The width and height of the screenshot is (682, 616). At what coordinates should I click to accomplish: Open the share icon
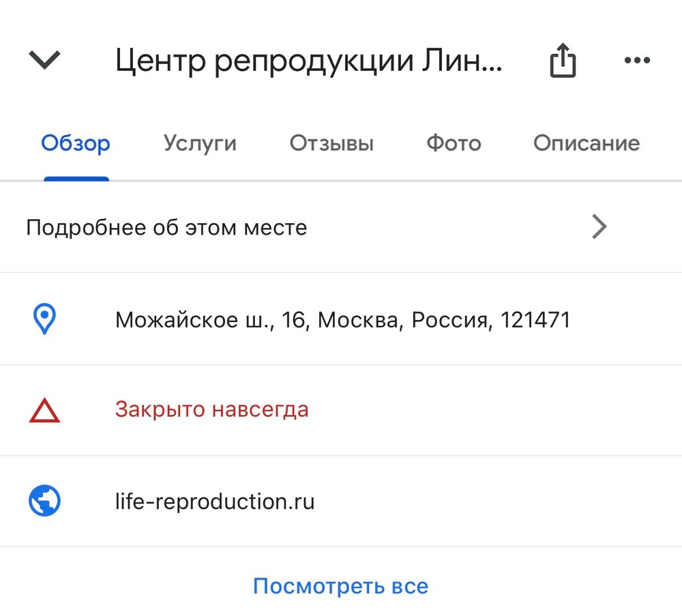562,59
